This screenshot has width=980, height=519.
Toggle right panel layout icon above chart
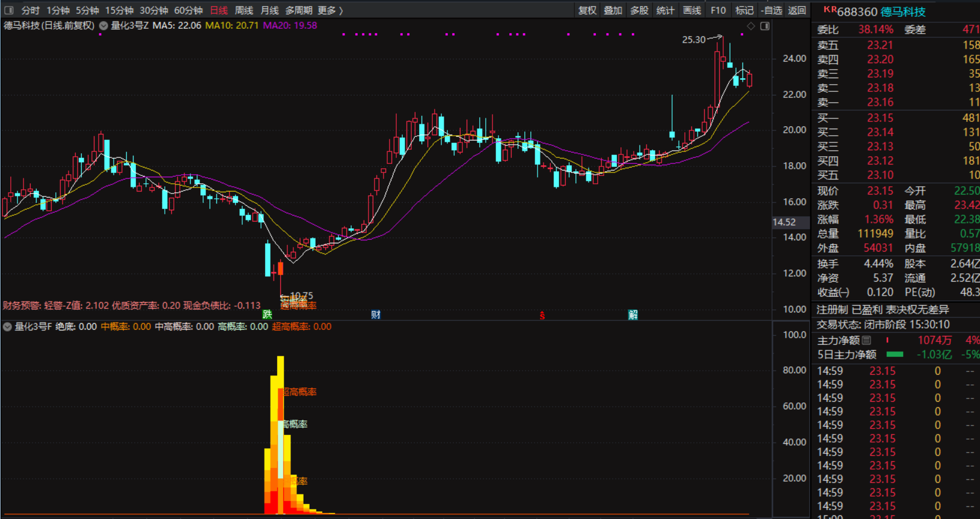pyautogui.click(x=765, y=26)
